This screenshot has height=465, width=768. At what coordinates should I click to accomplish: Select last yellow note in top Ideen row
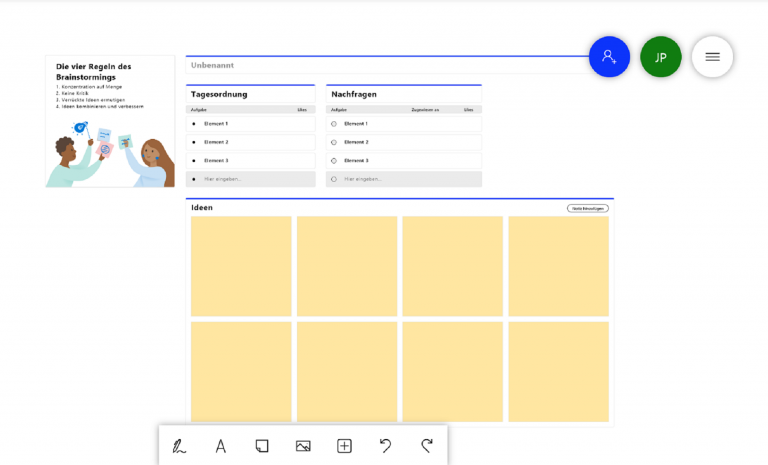point(558,266)
